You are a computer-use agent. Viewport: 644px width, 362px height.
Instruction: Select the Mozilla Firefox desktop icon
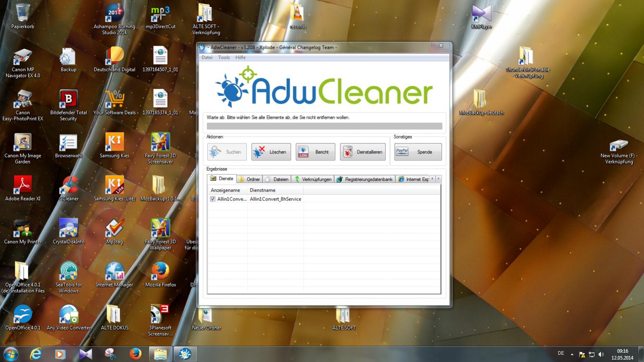pos(160,275)
